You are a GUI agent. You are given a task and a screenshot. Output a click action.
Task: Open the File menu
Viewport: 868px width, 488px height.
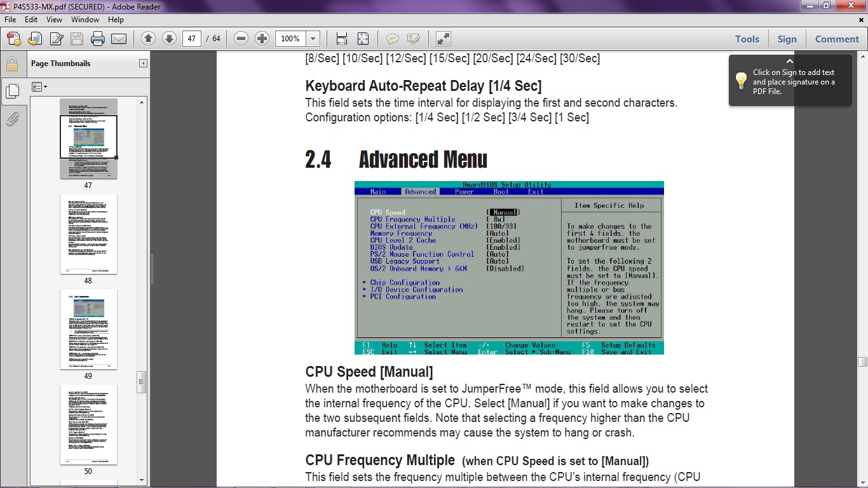pos(11,20)
